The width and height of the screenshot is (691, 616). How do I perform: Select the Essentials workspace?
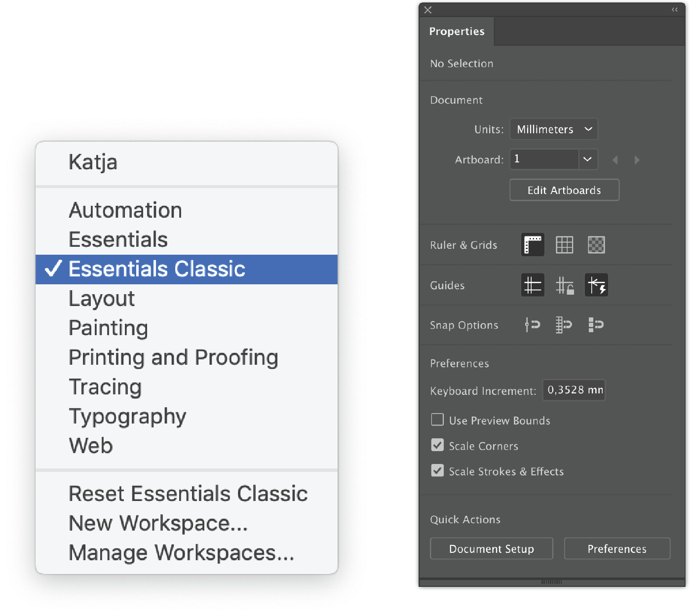point(187,240)
